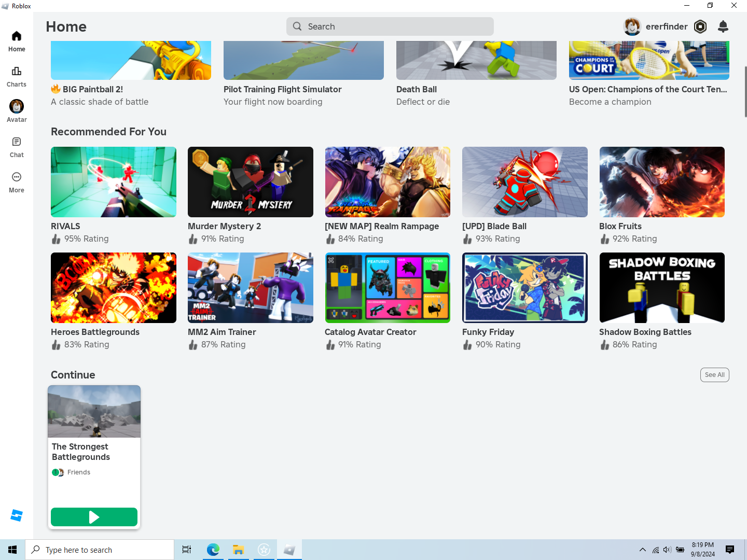Screen dimensions: 747x560
Task: Open the Blade Ball thumbnail
Action: tap(525, 182)
